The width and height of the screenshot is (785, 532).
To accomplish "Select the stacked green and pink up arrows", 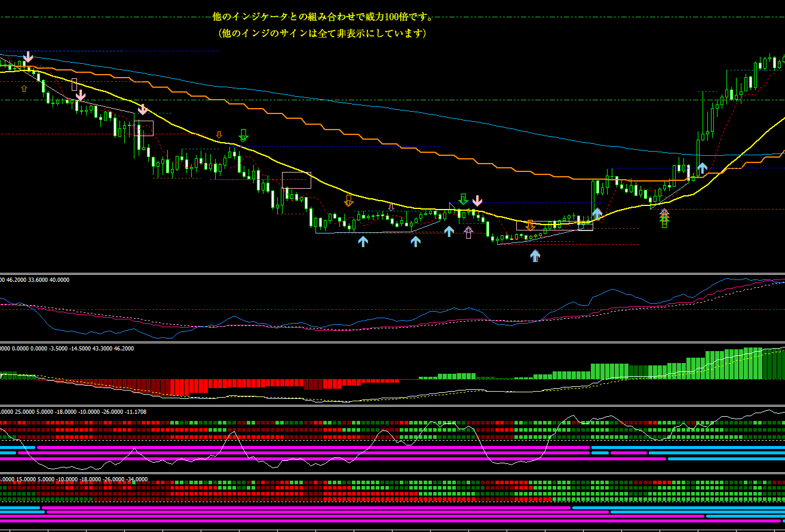I will (x=664, y=218).
